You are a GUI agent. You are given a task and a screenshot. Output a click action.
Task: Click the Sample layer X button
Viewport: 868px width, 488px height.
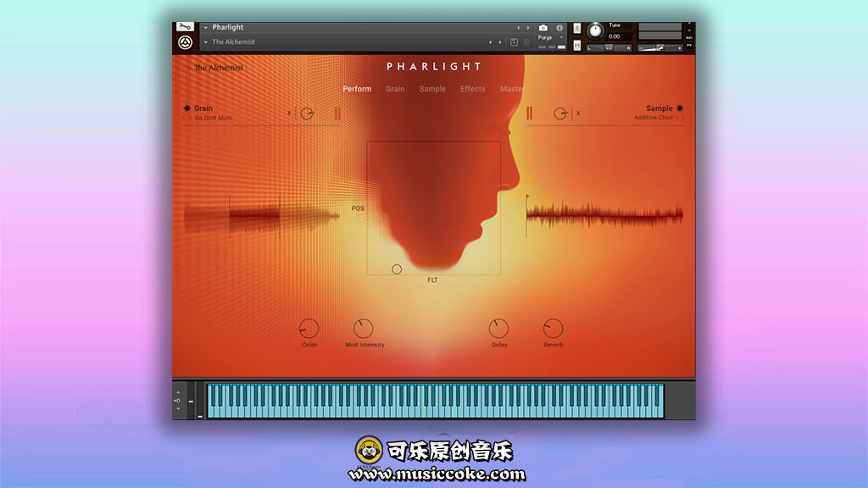pos(578,113)
